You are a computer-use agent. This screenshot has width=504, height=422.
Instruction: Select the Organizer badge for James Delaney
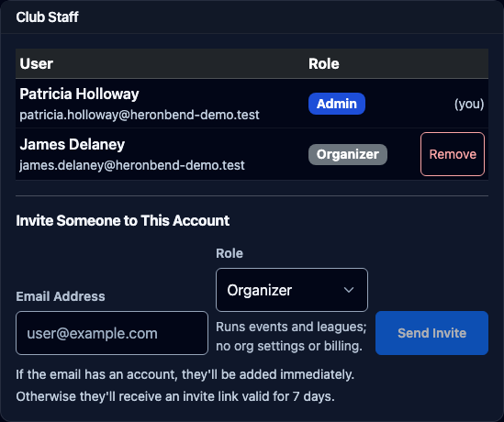[348, 154]
